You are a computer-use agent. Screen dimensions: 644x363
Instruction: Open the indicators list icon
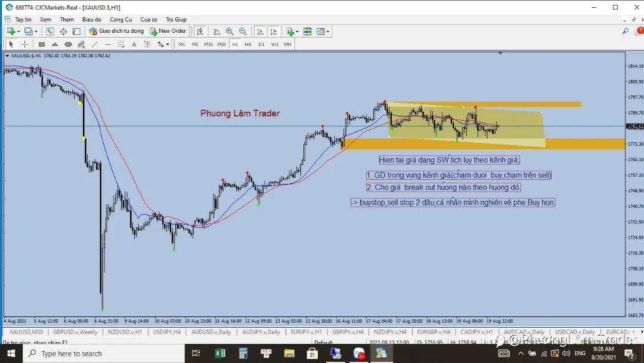tap(290, 31)
